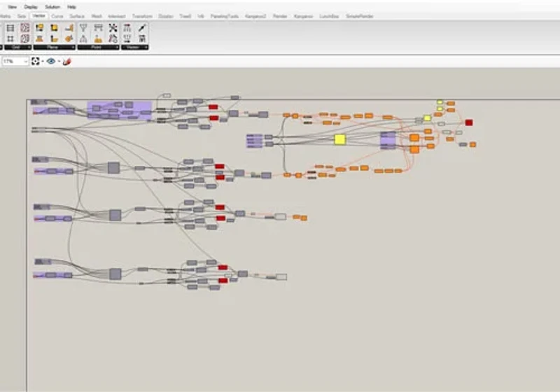560x392 pixels.
Task: Switch to the Transform component tab
Action: click(142, 16)
